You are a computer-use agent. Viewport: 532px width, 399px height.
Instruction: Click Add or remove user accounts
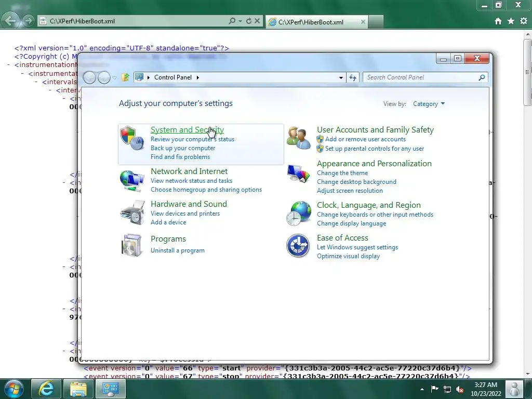point(365,139)
